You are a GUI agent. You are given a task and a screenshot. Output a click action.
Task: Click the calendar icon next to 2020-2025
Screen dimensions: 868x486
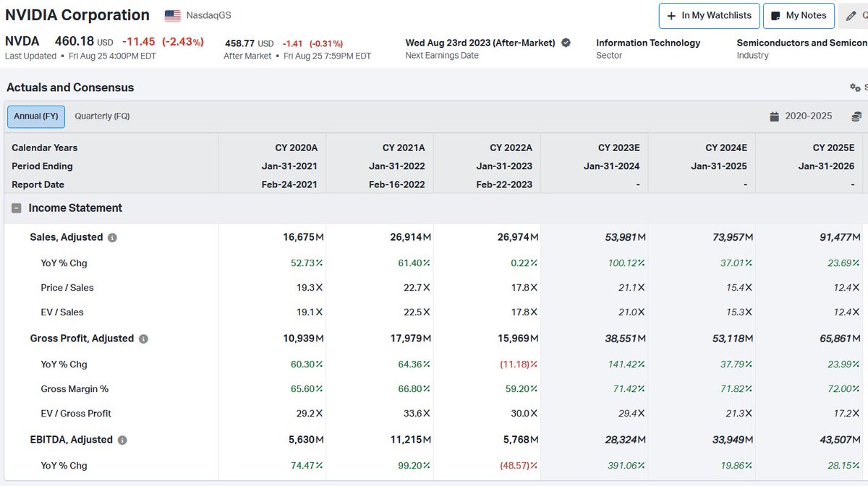click(775, 116)
